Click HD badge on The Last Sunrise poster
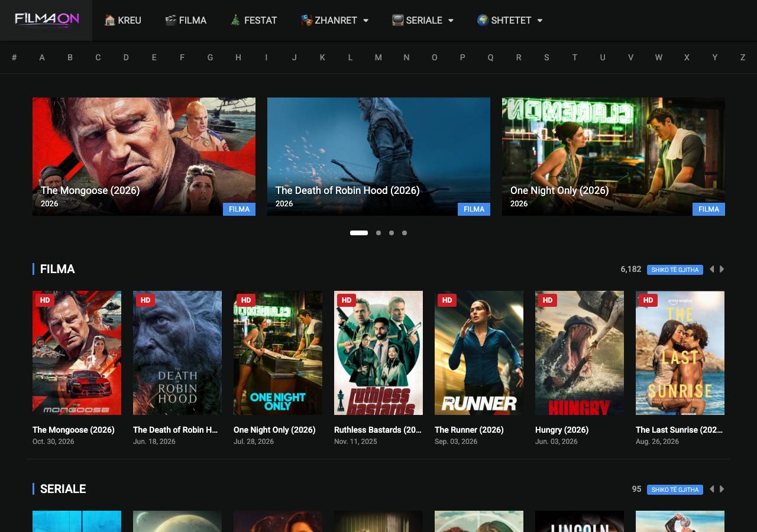This screenshot has width=757, height=532. pos(648,300)
